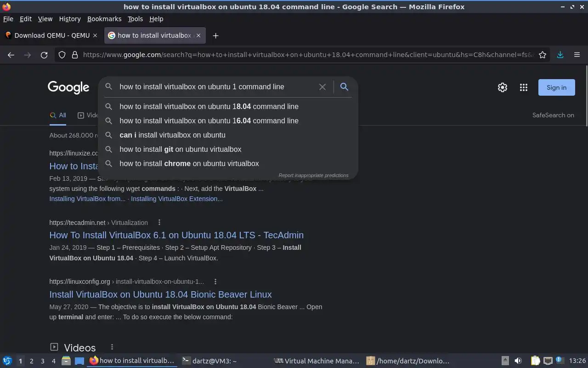The height and width of the screenshot is (368, 588).
Task: Go to the Google logo homepage
Action: [68, 87]
